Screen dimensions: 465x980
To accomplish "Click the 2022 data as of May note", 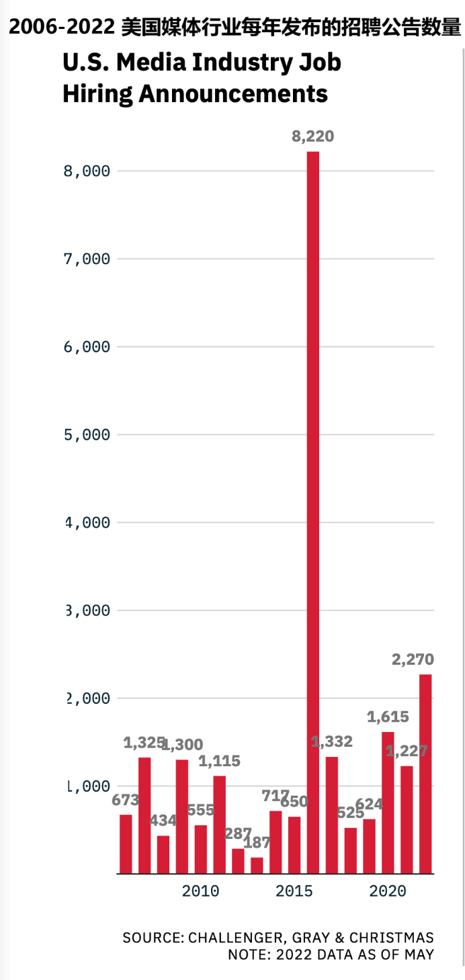I will pos(331,954).
